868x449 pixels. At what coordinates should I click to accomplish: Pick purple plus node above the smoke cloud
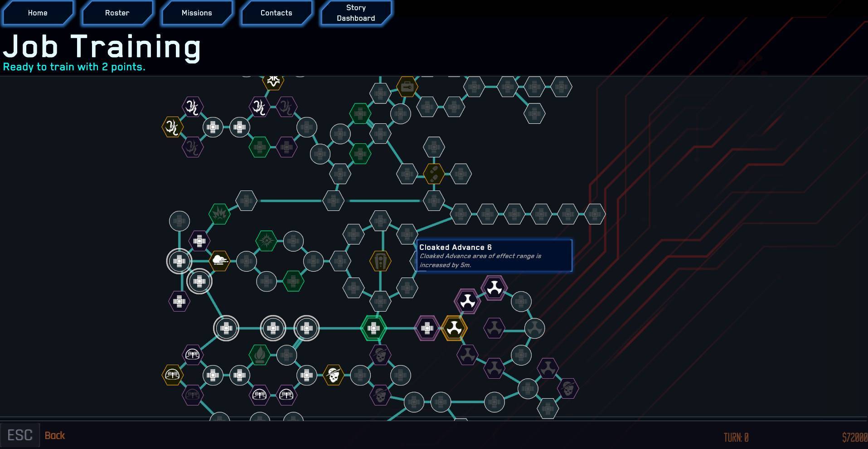pos(199,241)
